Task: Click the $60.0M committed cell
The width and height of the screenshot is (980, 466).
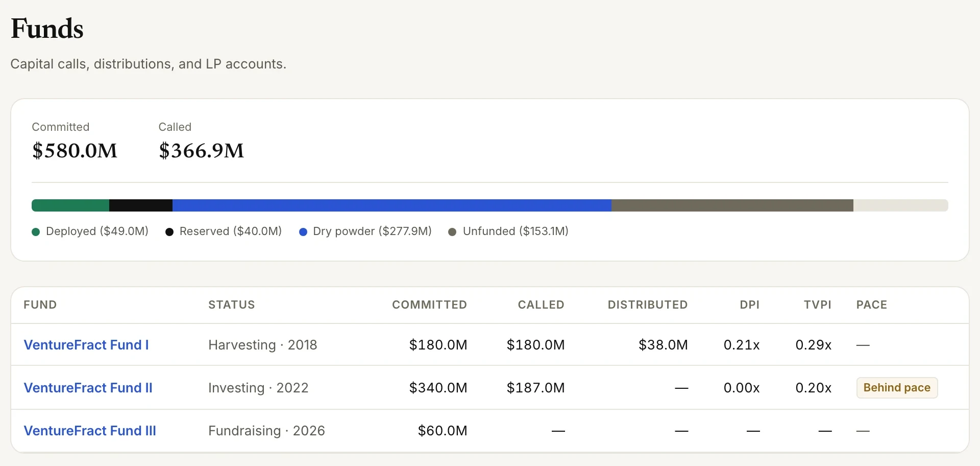Action: point(443,431)
